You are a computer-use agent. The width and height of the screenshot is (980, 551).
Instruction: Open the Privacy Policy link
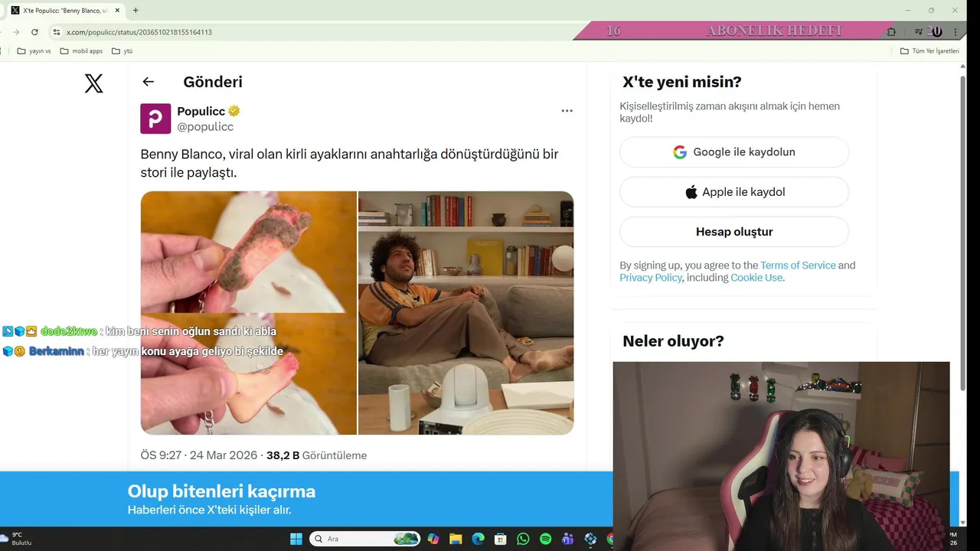click(651, 278)
